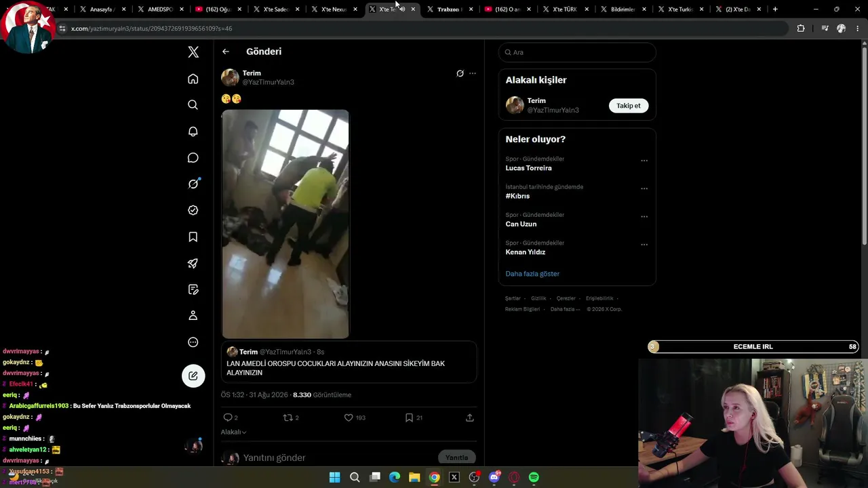Open the notepad-and-pen icon in sidebar

[x=193, y=289]
